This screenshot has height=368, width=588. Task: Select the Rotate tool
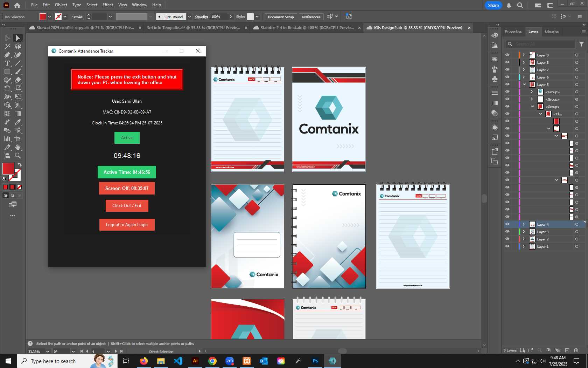click(x=7, y=88)
